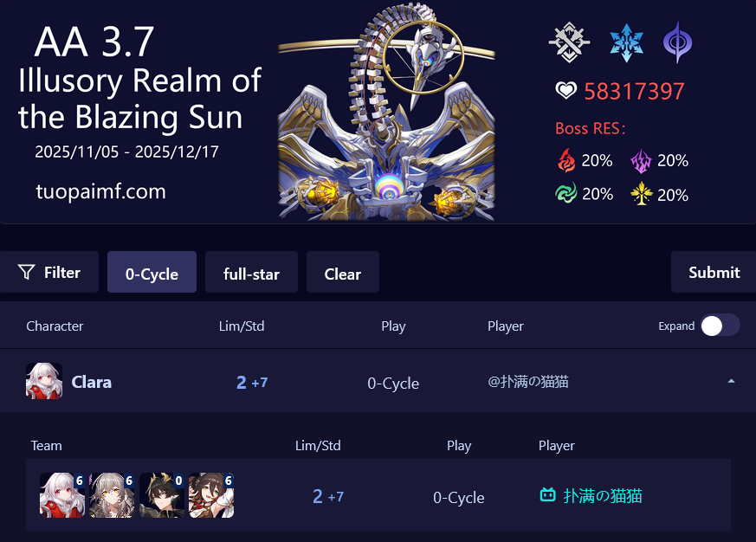Open player 扑满の猫猫 profile link
Image resolution: width=756 pixels, height=542 pixels.
point(602,496)
